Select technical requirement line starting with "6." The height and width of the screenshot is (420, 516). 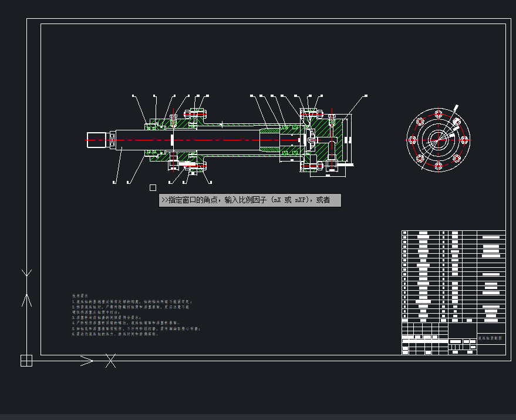tap(116, 334)
